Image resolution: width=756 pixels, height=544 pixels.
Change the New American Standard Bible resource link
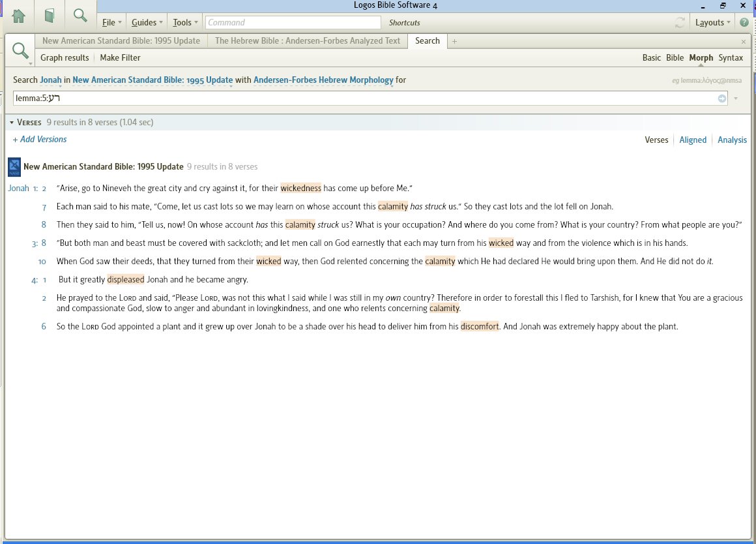click(x=153, y=80)
